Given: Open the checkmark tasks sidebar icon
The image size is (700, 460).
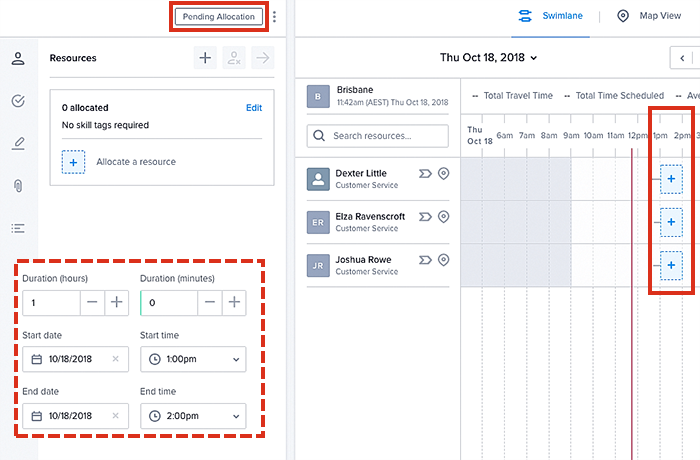Looking at the screenshot, I should [x=18, y=101].
